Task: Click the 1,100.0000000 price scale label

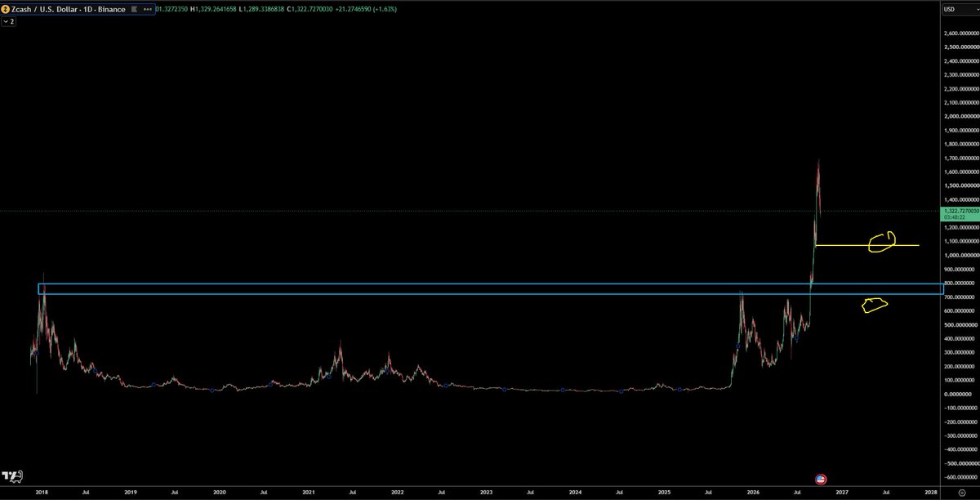Action: 960,242
